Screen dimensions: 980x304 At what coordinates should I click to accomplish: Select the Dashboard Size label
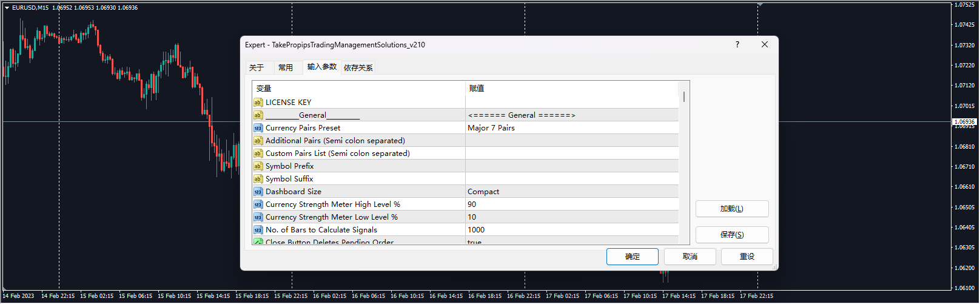(294, 192)
